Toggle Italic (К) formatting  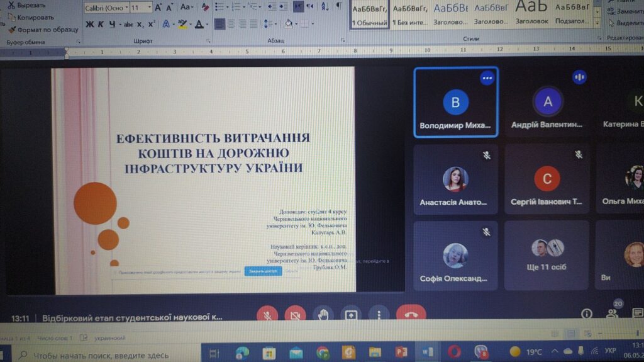tap(101, 25)
